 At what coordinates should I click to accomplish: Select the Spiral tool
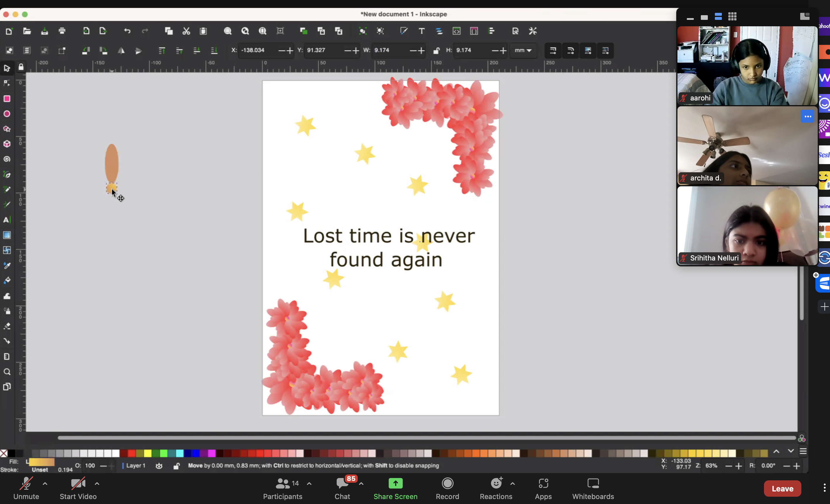7,159
